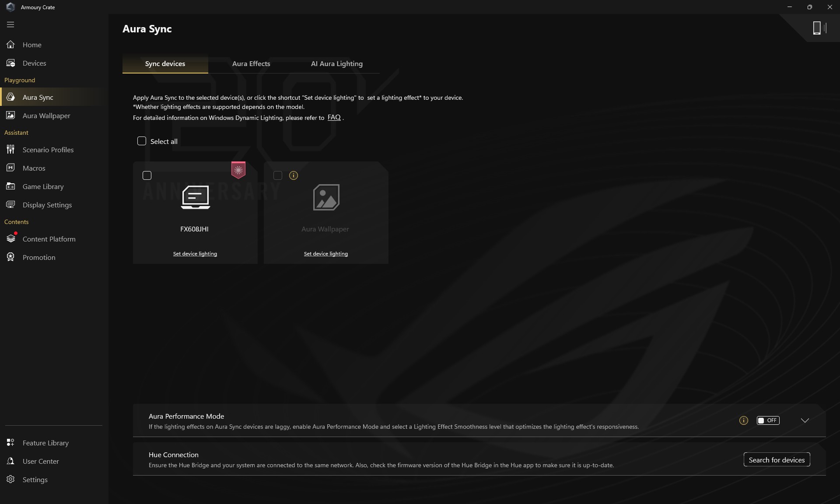Select Aura Sync in the sidebar

click(x=54, y=97)
